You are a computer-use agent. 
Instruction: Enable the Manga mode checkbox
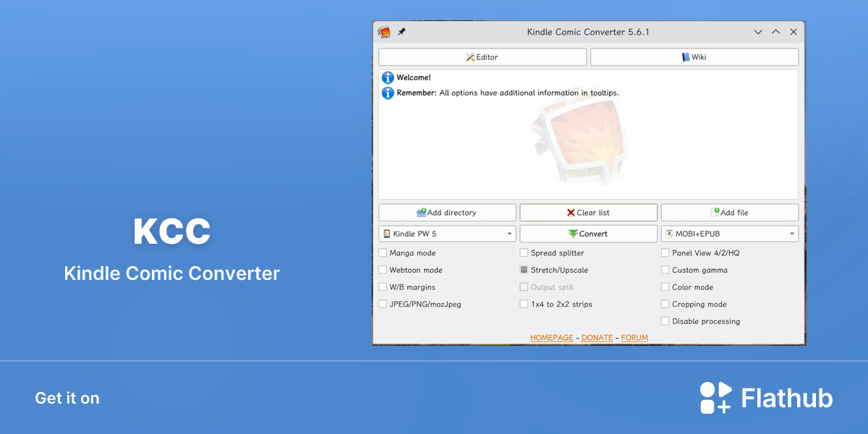(x=383, y=253)
